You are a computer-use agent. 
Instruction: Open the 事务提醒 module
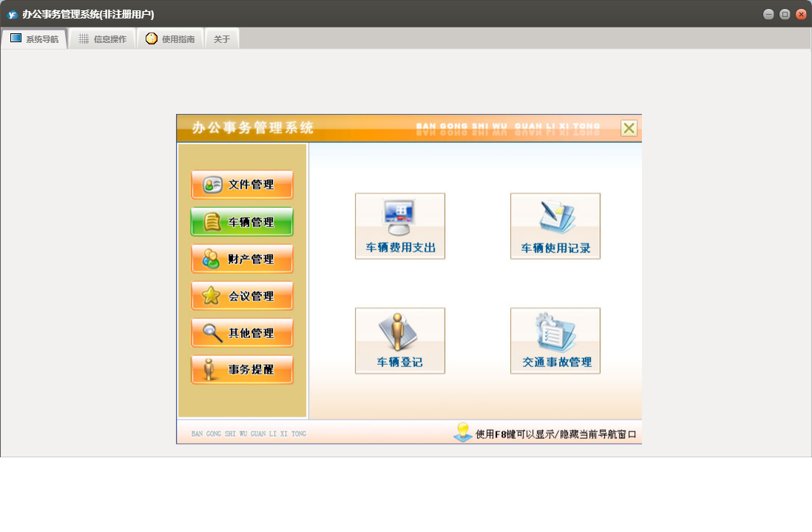[242, 369]
